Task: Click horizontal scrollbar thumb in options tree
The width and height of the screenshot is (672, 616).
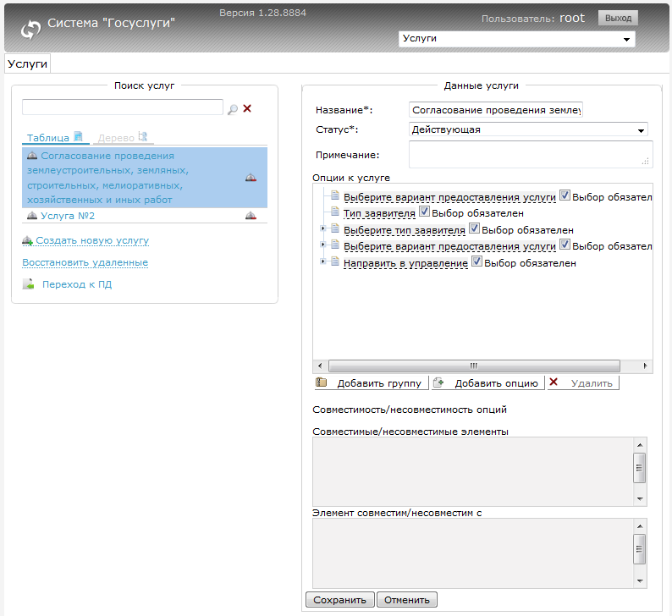Action: click(x=474, y=366)
